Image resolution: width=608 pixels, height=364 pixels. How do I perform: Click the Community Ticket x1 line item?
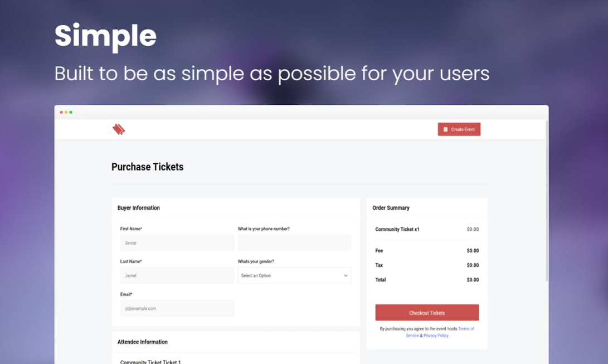click(397, 229)
